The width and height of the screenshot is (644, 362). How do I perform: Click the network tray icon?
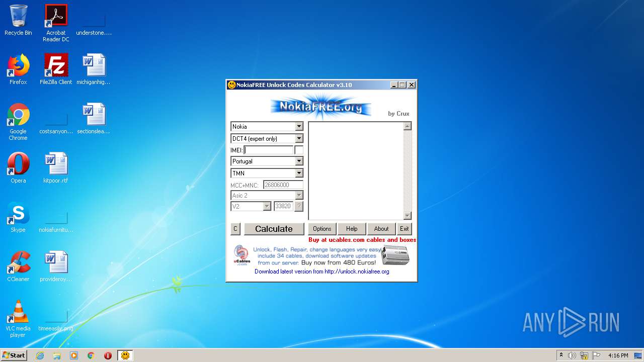584,355
